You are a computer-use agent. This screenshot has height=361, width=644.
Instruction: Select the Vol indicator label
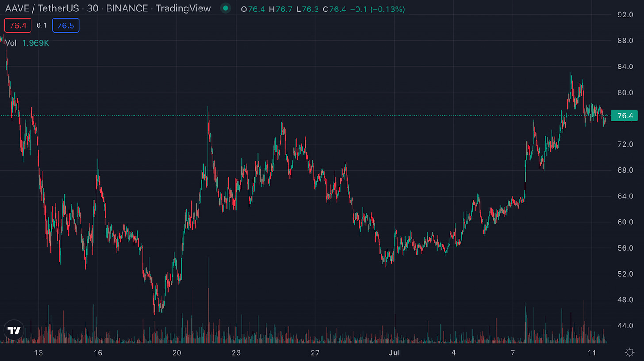click(11, 43)
